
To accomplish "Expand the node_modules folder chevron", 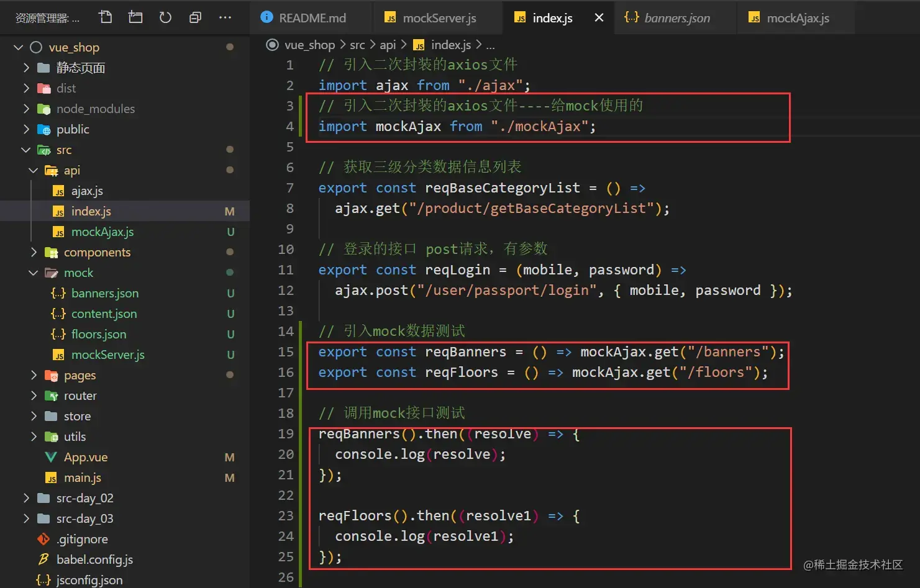I will pyautogui.click(x=26, y=109).
